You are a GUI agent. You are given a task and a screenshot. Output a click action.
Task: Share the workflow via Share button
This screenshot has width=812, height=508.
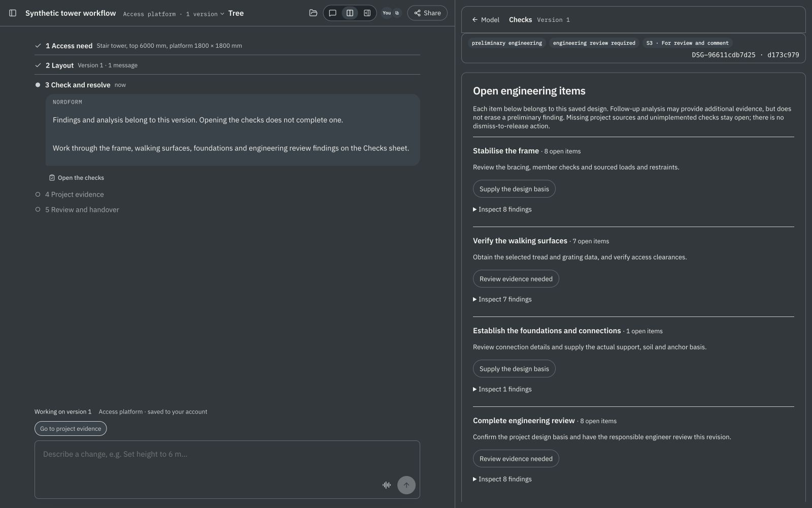pos(427,13)
